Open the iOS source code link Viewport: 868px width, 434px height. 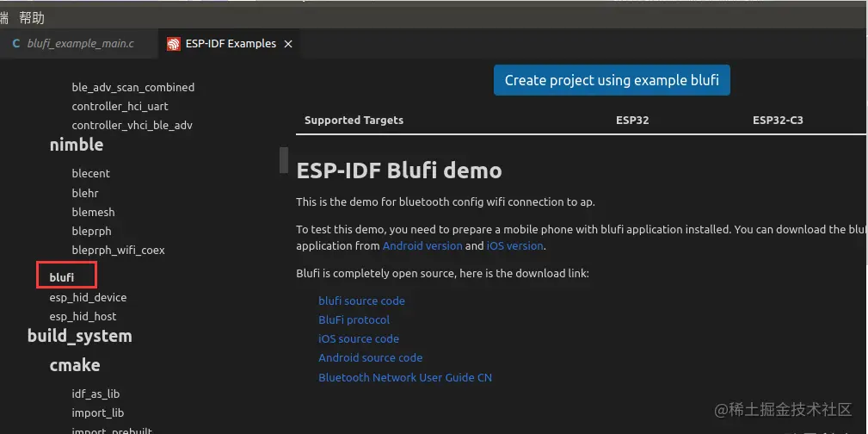coord(359,338)
